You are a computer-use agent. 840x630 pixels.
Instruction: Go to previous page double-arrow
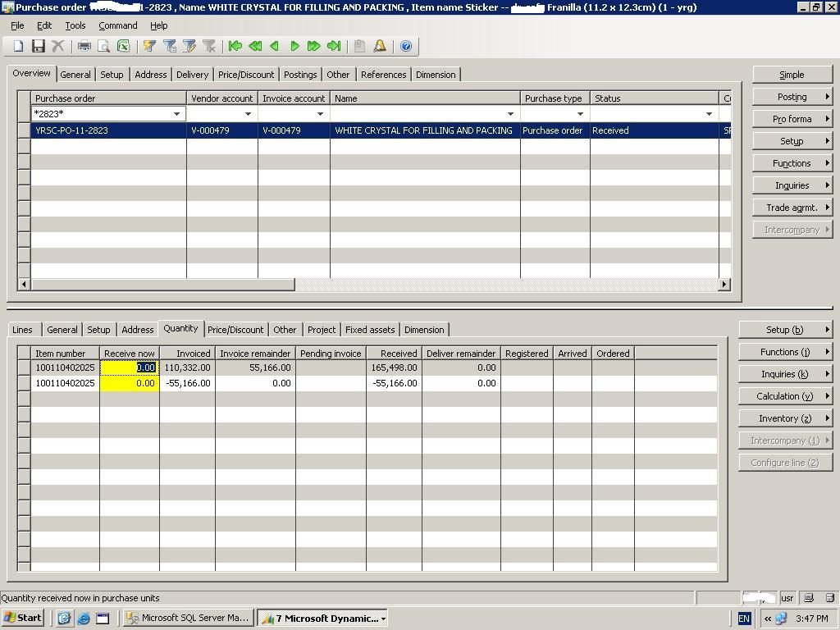(x=255, y=46)
